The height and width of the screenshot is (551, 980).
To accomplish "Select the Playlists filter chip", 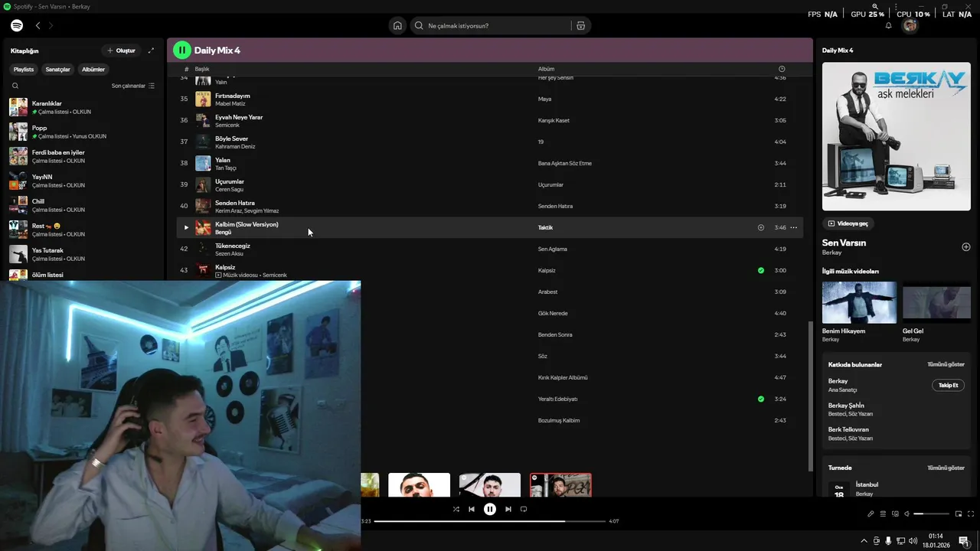I will [24, 69].
